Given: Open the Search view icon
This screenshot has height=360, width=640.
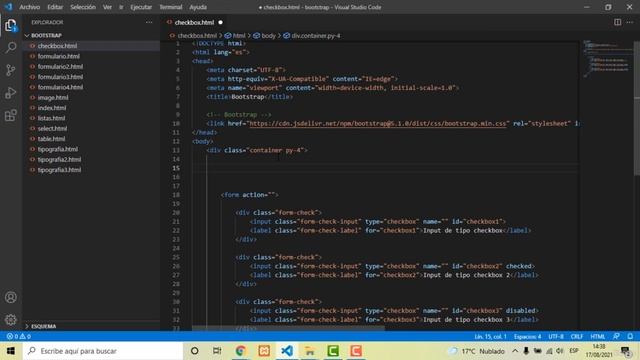Looking at the screenshot, I should (11, 48).
